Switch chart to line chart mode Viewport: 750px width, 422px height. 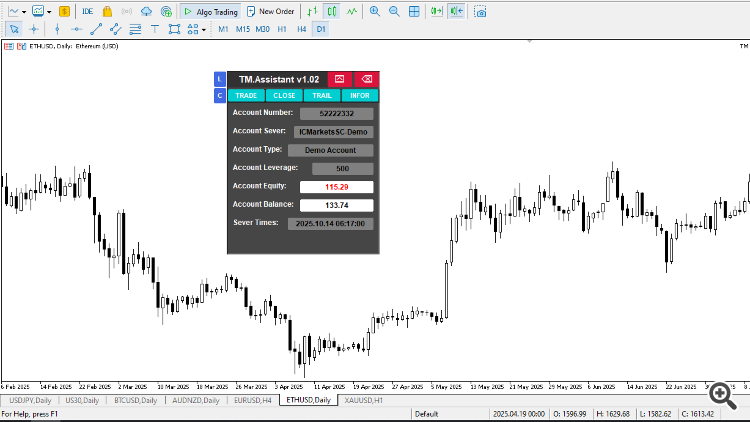pyautogui.click(x=352, y=11)
